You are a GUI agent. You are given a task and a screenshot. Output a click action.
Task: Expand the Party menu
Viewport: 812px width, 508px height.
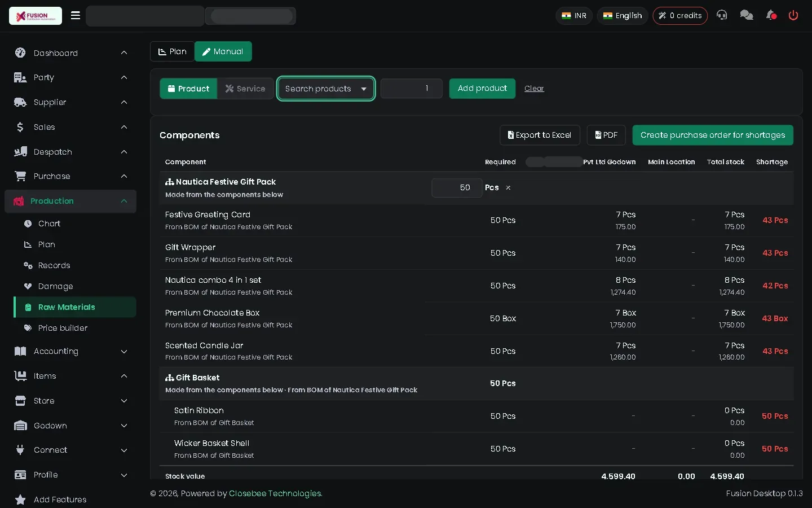point(70,77)
